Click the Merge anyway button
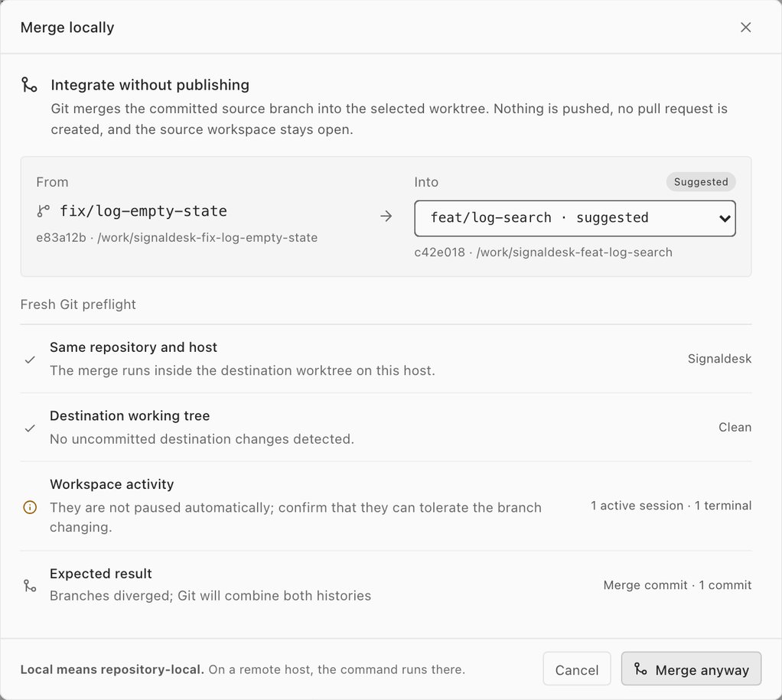Image resolution: width=782 pixels, height=700 pixels. coord(691,669)
